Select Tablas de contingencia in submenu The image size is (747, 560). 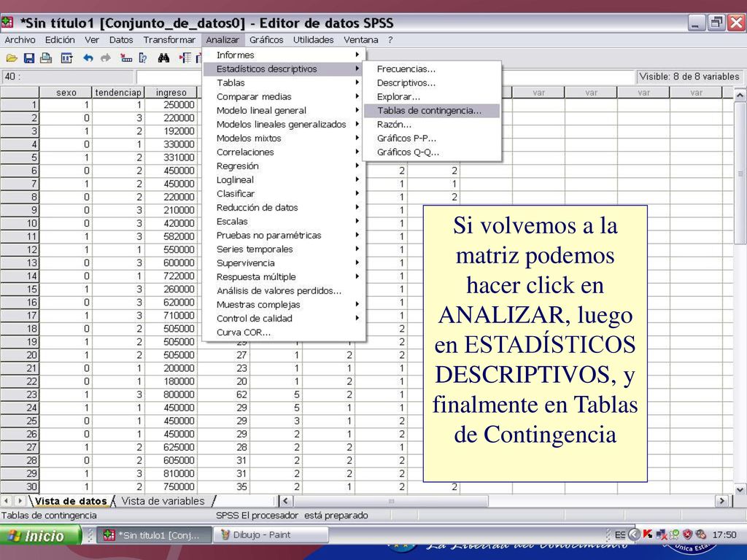(432, 111)
